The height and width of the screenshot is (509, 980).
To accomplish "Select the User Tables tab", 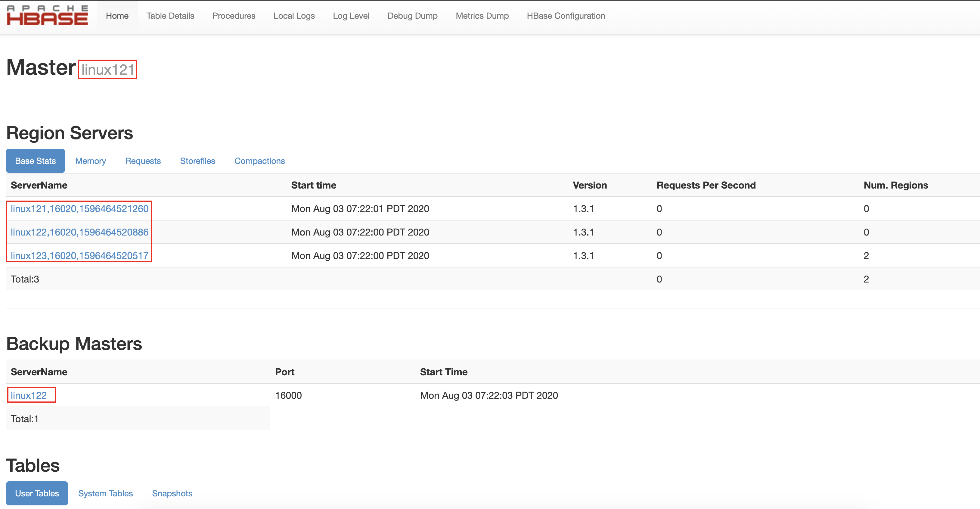I will click(37, 493).
